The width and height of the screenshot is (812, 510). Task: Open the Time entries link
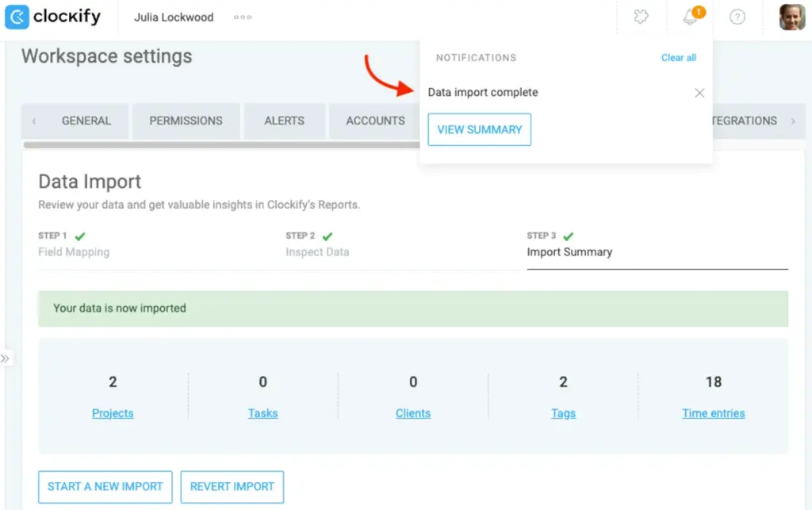point(714,413)
